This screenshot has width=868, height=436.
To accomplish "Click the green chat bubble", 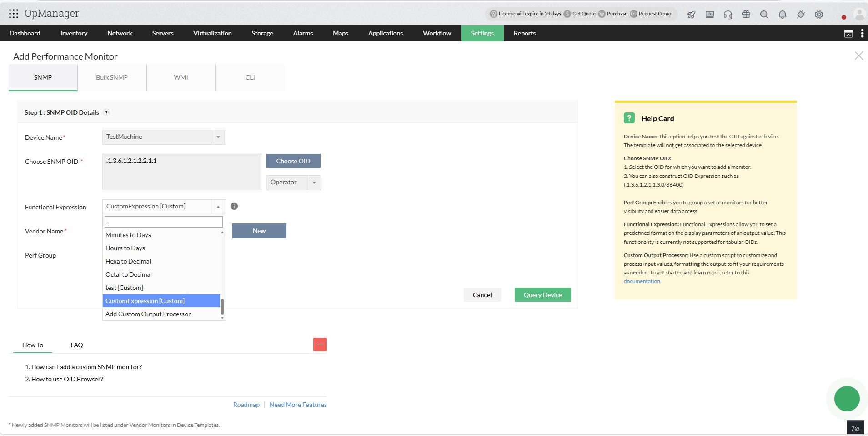I will (x=847, y=399).
